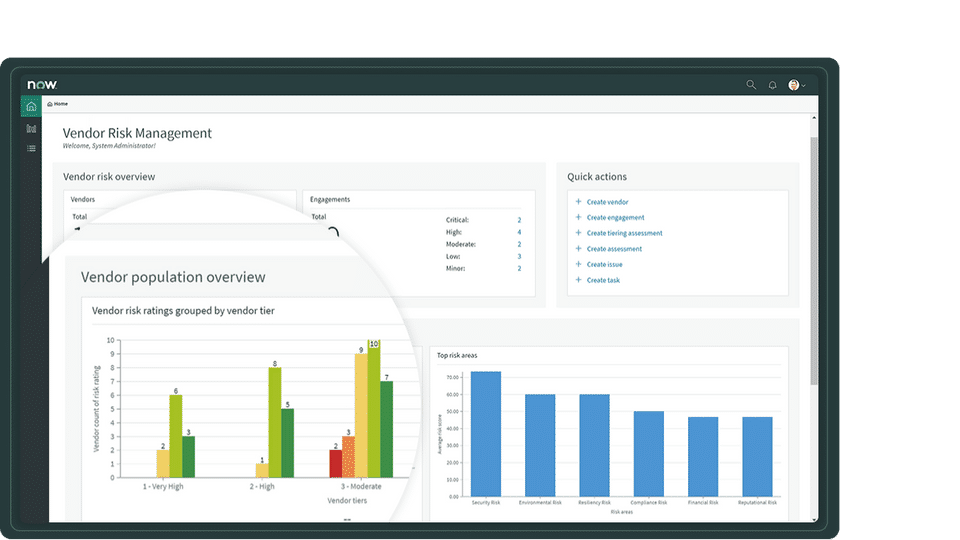Open the search magnifier icon

point(751,85)
